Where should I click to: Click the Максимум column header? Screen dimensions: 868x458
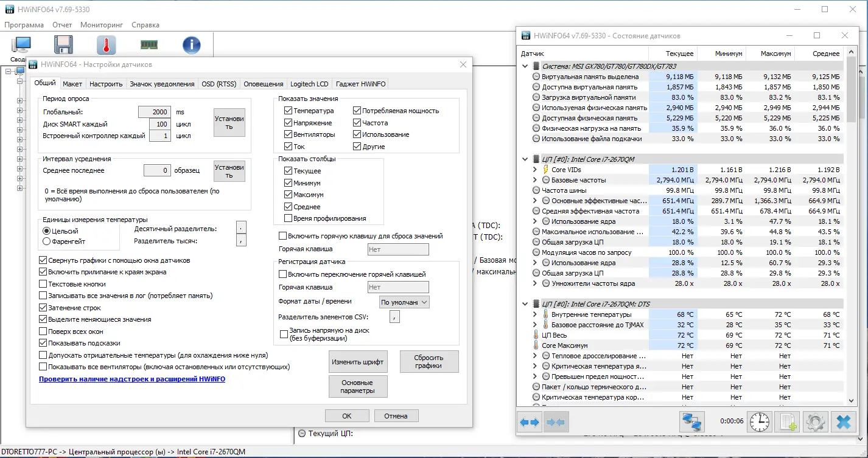(x=771, y=54)
